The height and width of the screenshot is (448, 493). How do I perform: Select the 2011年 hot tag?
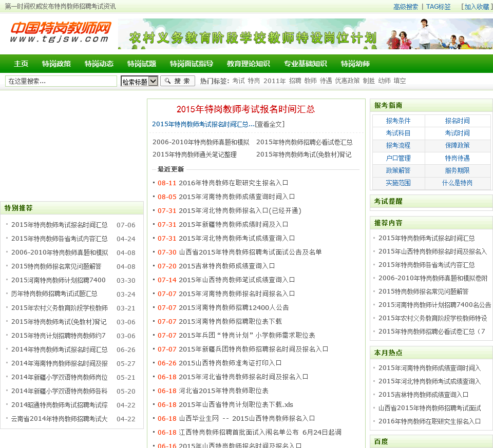274,81
